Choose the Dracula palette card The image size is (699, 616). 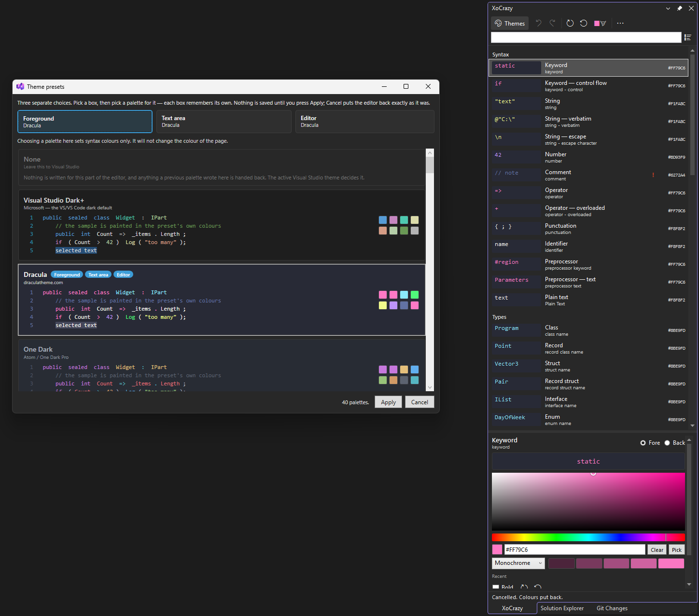(222, 300)
